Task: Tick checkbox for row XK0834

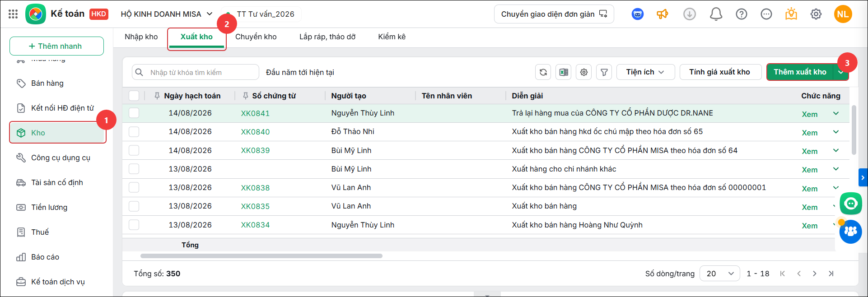Action: pyautogui.click(x=134, y=225)
